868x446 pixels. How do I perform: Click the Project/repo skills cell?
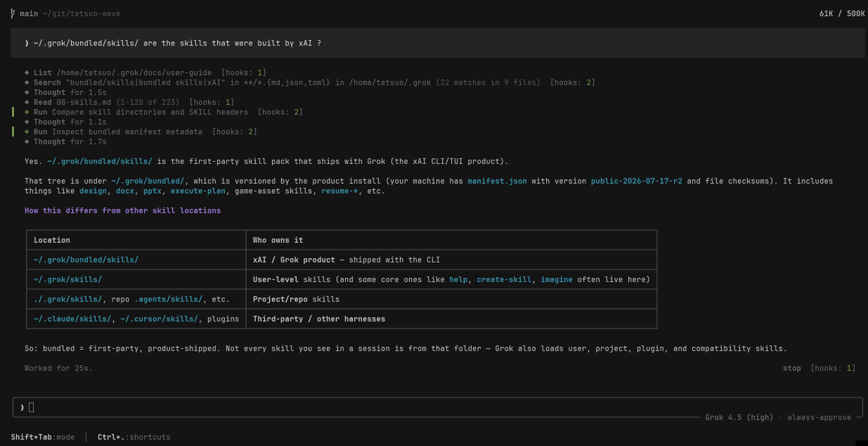coord(296,299)
